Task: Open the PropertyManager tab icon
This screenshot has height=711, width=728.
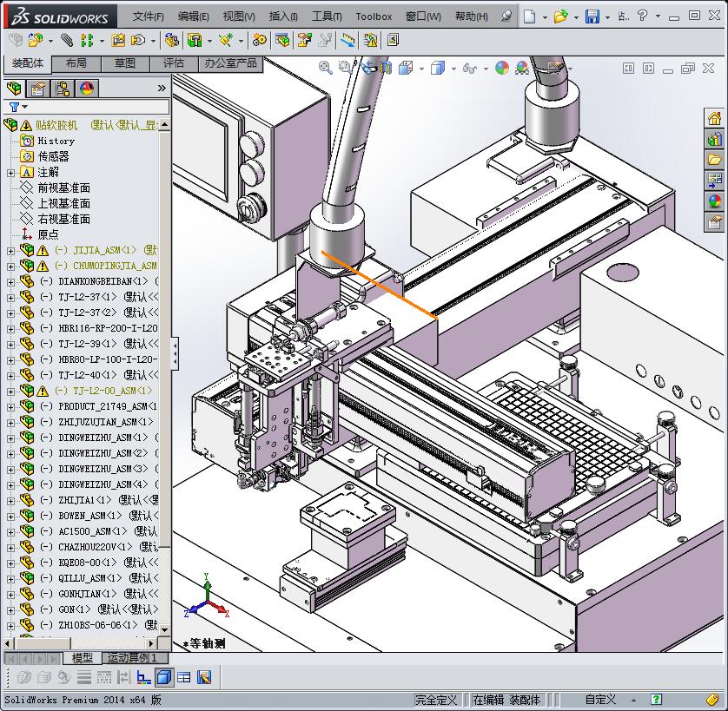Action: [38, 88]
